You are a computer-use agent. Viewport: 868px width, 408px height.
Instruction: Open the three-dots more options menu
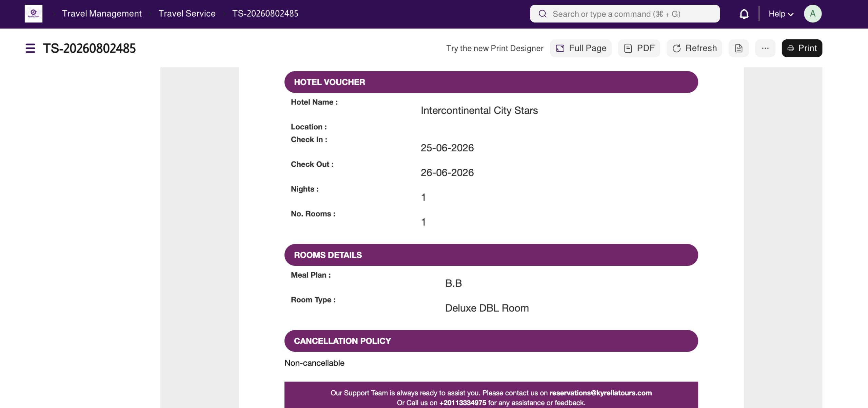pyautogui.click(x=765, y=48)
